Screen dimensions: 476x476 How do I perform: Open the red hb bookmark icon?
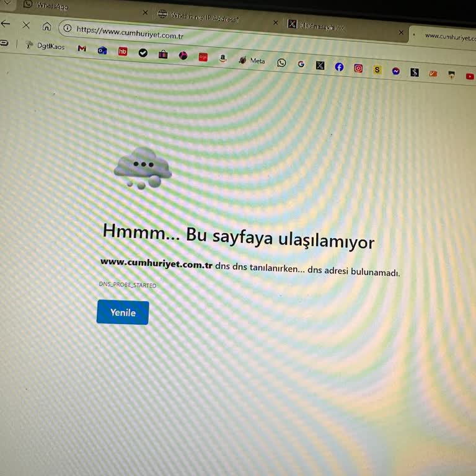123,51
